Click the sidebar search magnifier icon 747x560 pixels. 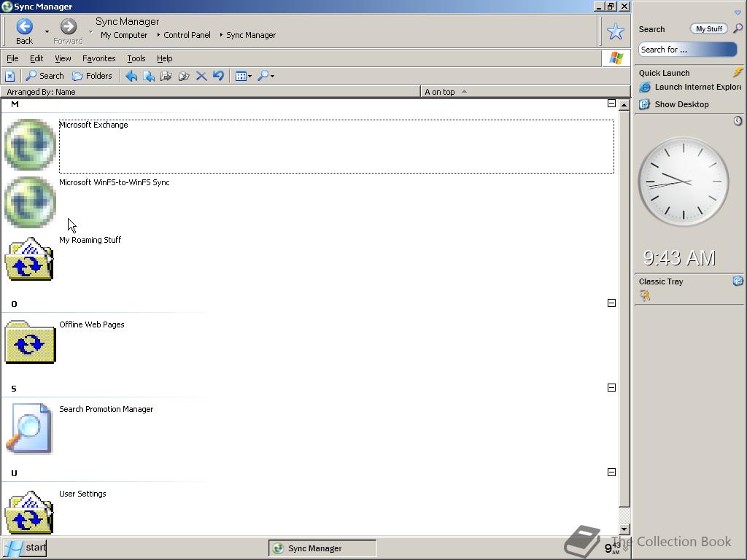(738, 28)
